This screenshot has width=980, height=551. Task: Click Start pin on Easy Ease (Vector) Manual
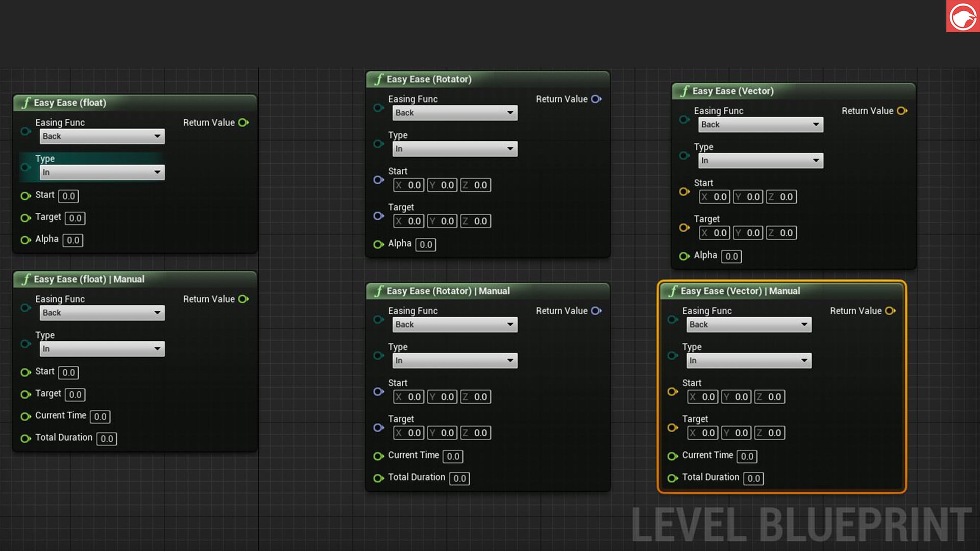[673, 391]
